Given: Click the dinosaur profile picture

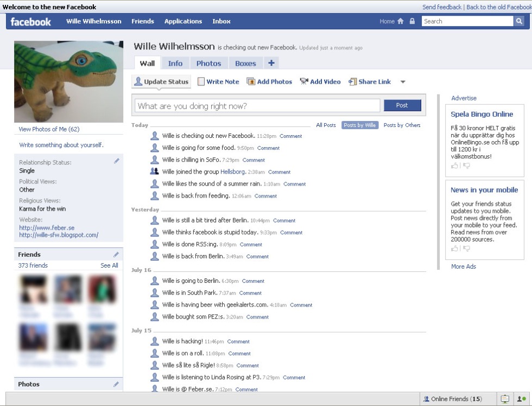Looking at the screenshot, I should (x=68, y=81).
